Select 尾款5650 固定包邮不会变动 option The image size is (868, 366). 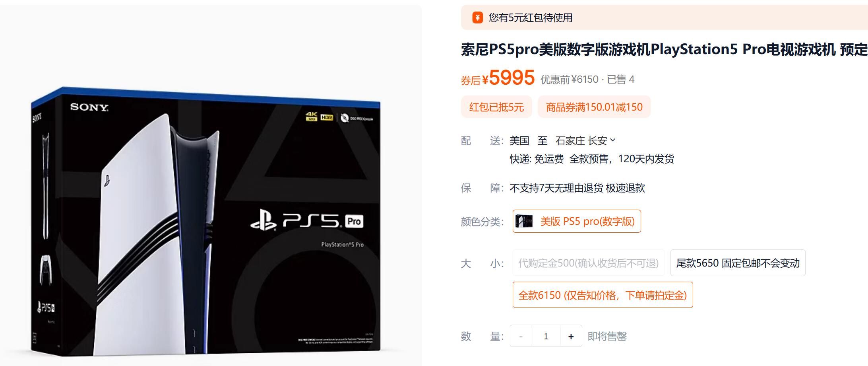[x=738, y=263]
